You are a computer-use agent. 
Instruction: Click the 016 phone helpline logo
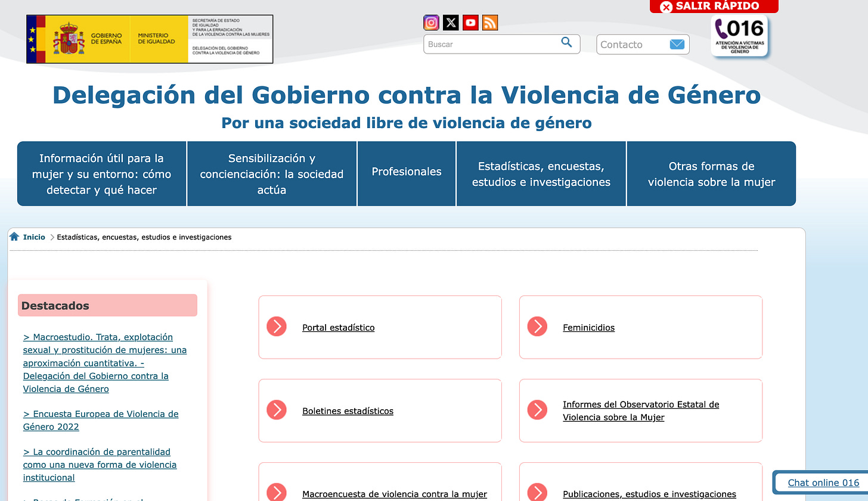[x=739, y=36]
